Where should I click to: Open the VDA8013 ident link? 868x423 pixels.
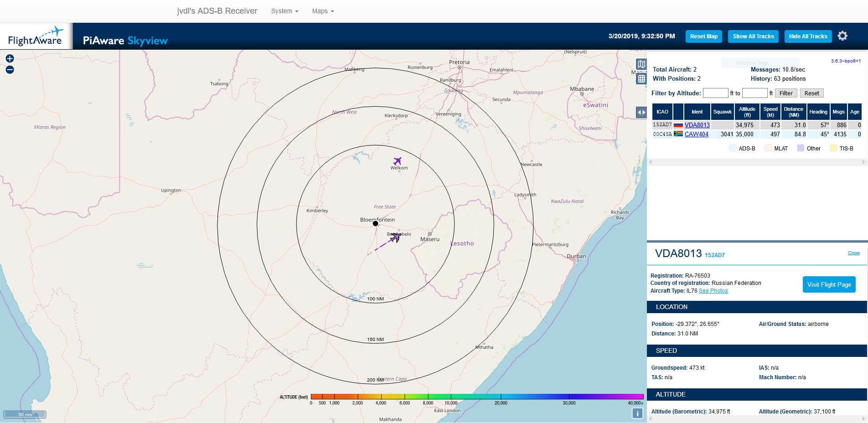click(x=697, y=125)
